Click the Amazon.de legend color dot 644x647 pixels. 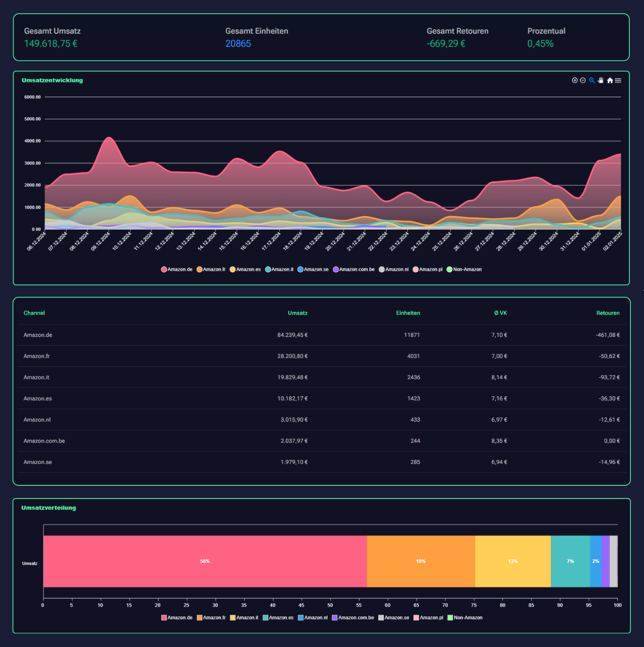click(x=164, y=269)
